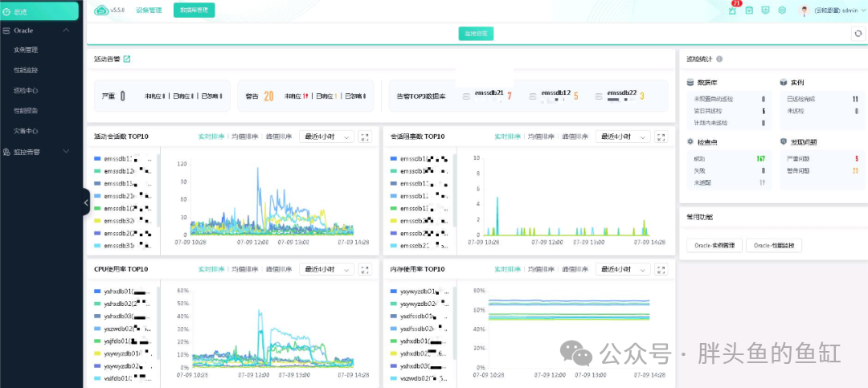Switch to the 数据库管理 top tab
Viewport: 868px width, 388px height.
194,10
